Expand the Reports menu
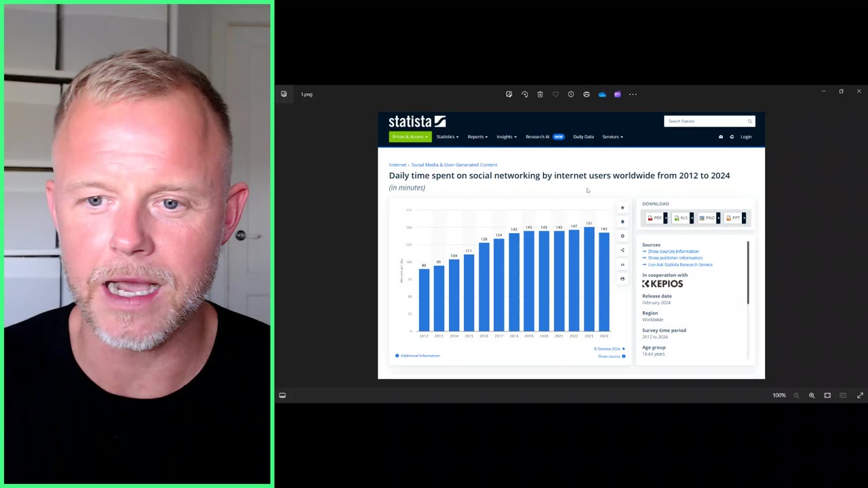The image size is (868, 488). tap(477, 137)
